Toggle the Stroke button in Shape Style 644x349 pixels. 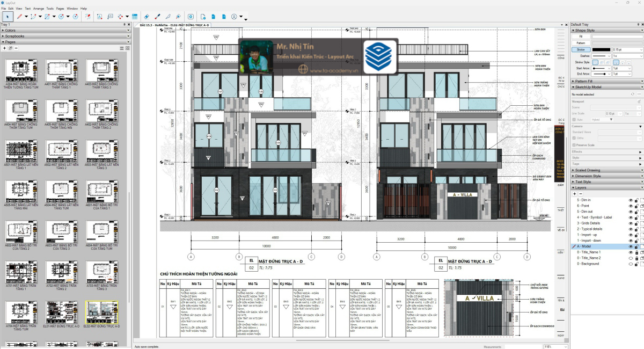click(581, 49)
